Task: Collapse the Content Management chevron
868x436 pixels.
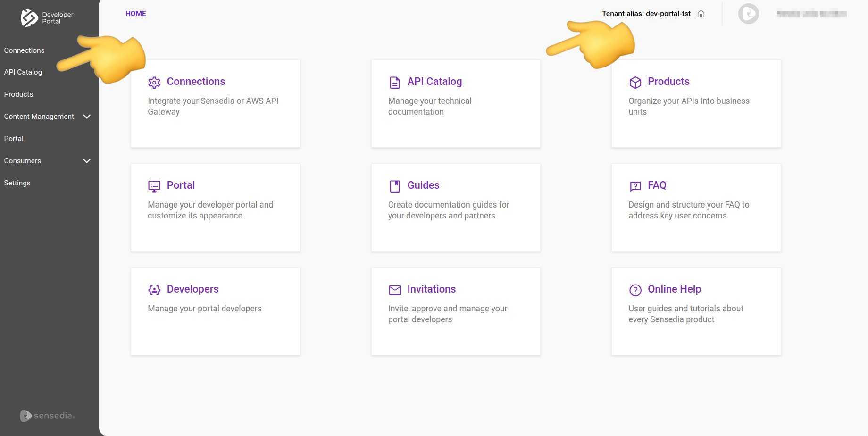Action: pyautogui.click(x=87, y=117)
